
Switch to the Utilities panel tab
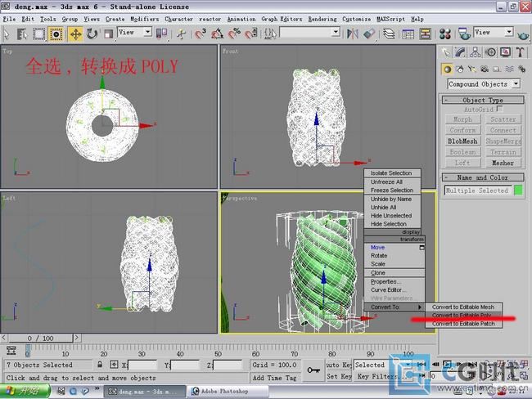pos(520,52)
